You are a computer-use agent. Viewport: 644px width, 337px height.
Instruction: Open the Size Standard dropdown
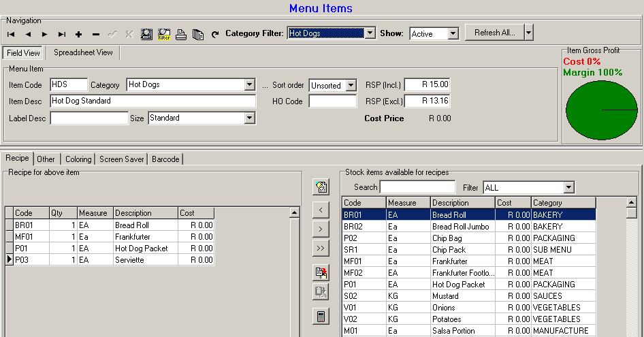pyautogui.click(x=249, y=118)
